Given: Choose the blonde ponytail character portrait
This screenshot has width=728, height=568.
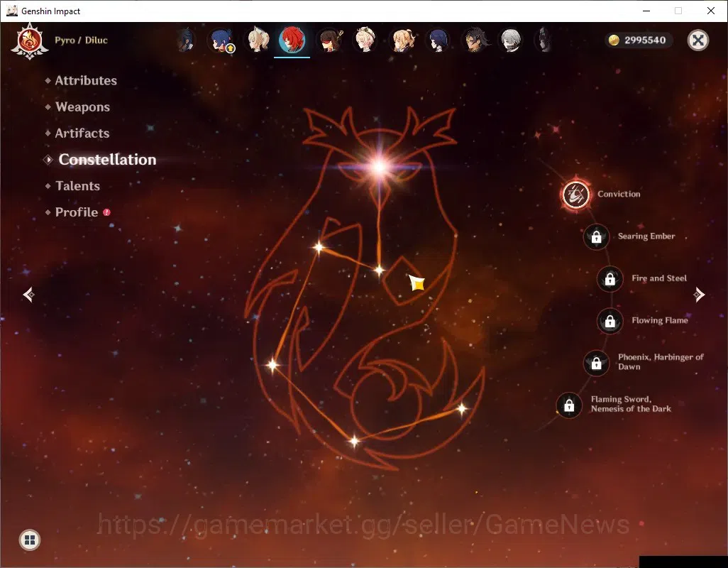Looking at the screenshot, I should coord(402,40).
